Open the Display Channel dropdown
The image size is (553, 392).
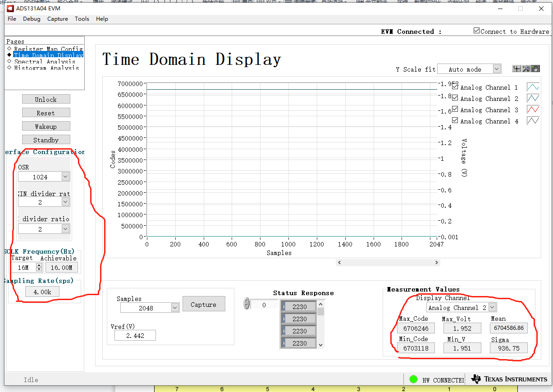[462, 307]
